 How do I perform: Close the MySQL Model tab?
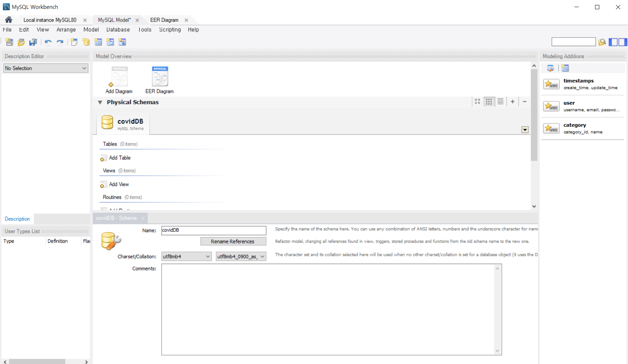[137, 20]
